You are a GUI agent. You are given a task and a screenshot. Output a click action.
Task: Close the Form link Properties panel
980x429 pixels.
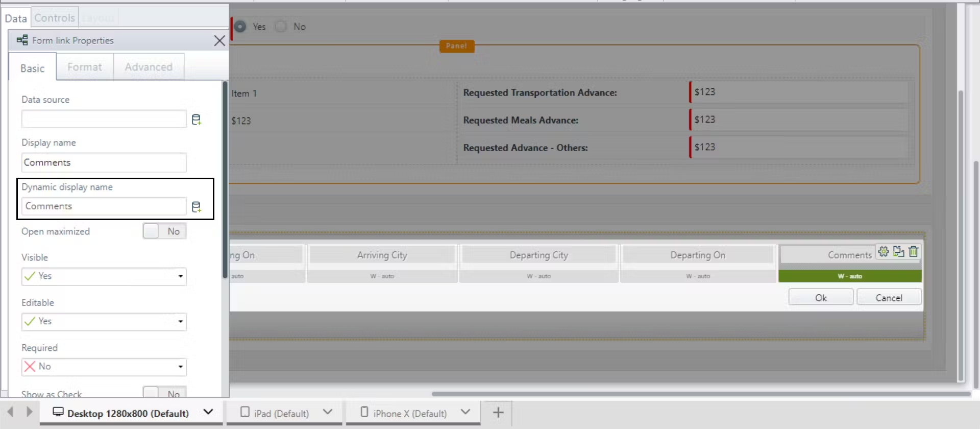tap(219, 41)
